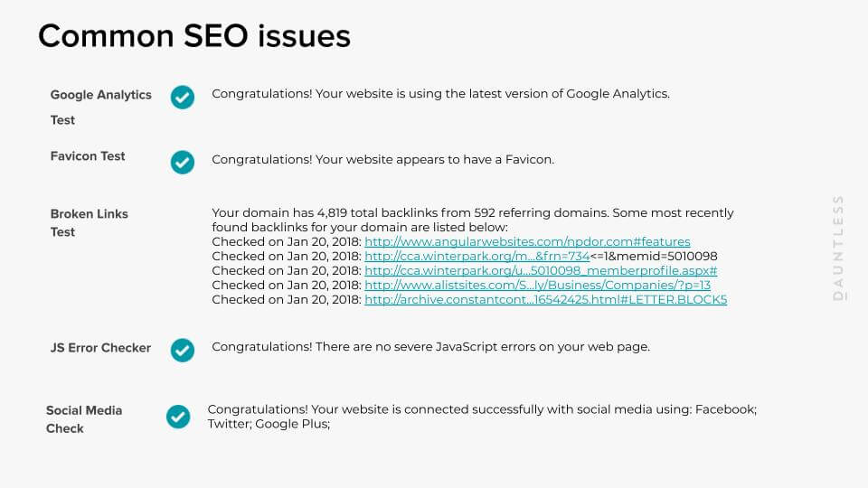Click the no severe JavaScript errors message

tap(430, 347)
